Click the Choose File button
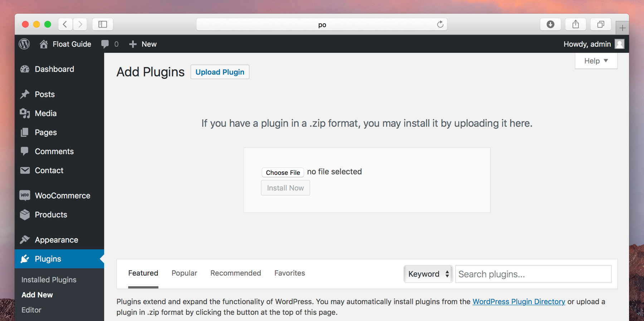The height and width of the screenshot is (321, 644). (x=283, y=172)
